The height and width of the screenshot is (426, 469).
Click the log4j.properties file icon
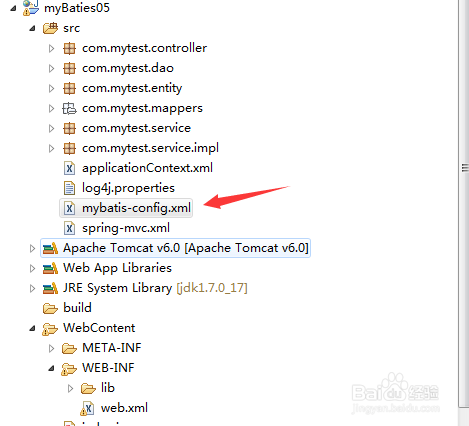(x=69, y=188)
